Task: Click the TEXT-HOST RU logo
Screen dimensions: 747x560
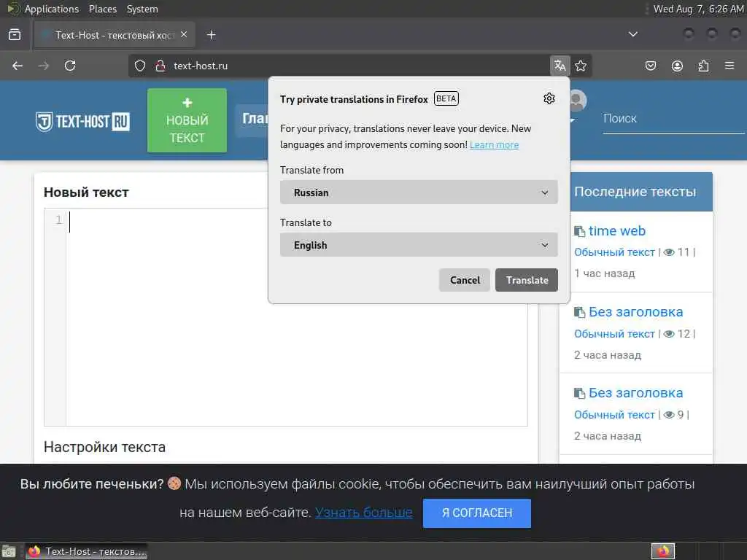Action: 82,122
